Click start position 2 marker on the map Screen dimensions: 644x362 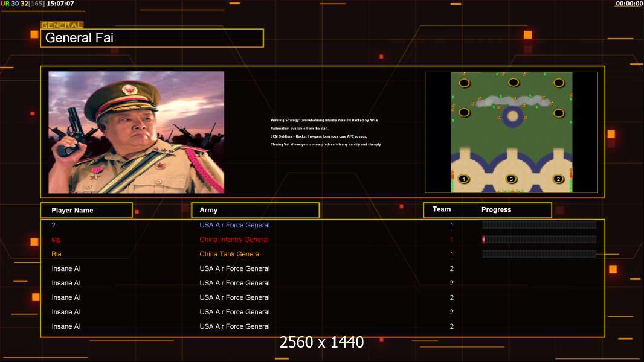tap(558, 179)
